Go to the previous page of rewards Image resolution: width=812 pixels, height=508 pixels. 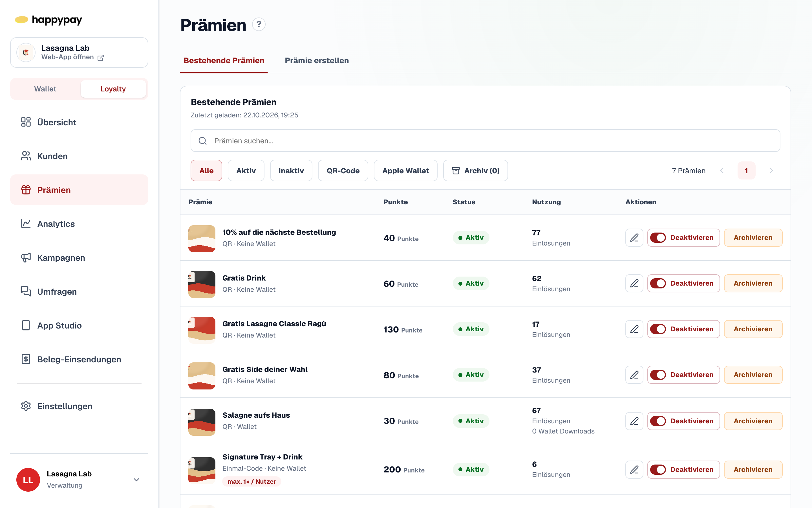[x=722, y=171]
